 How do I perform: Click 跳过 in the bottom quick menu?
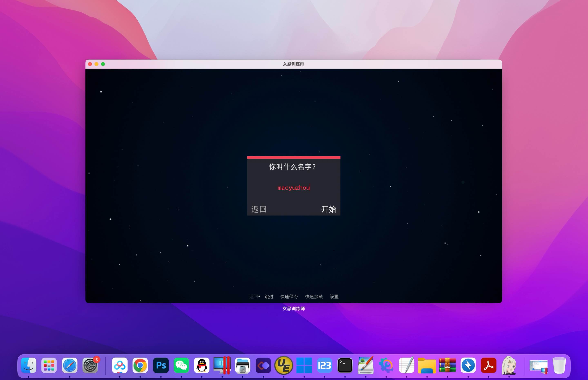pos(269,296)
